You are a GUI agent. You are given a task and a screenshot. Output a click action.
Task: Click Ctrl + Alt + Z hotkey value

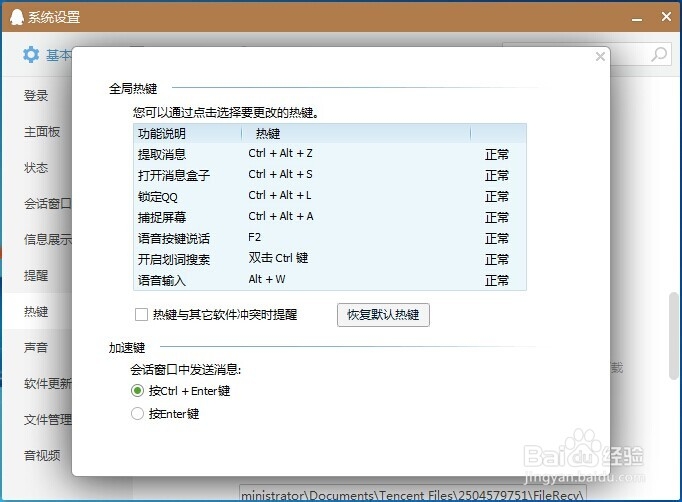tap(281, 153)
